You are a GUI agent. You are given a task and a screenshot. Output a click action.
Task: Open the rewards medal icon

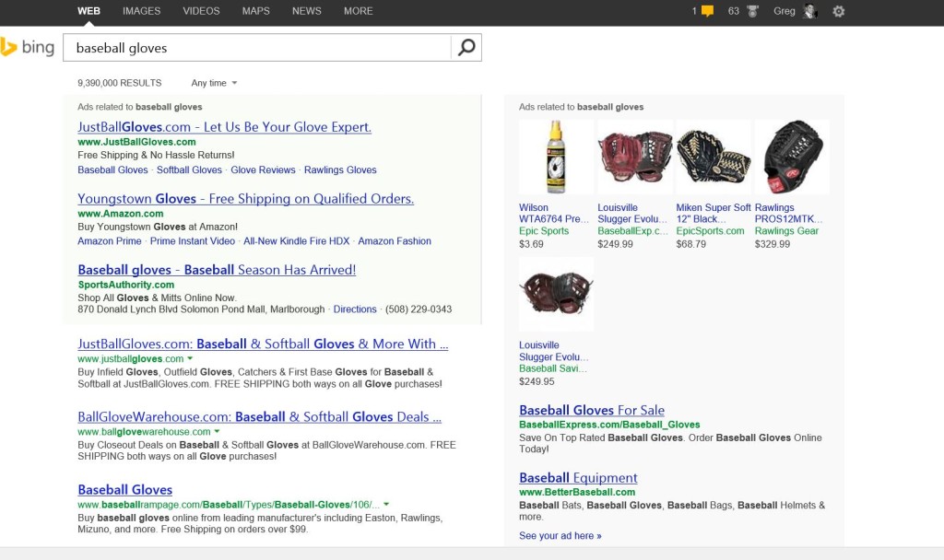pos(752,11)
